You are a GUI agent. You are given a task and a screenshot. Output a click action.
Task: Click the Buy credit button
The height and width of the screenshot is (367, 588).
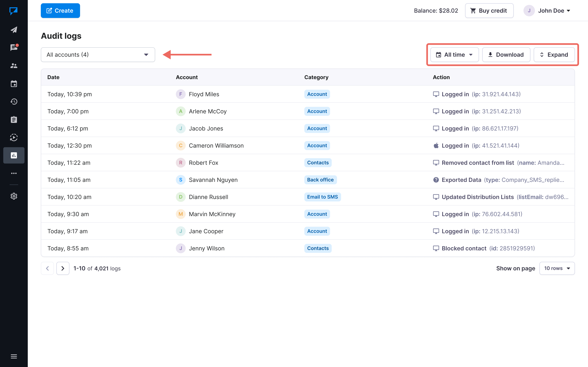(x=489, y=11)
